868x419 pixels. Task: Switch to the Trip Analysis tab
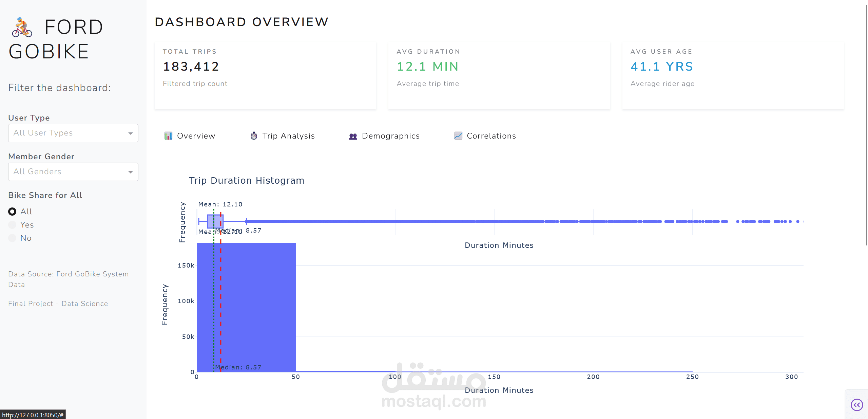pyautogui.click(x=288, y=136)
